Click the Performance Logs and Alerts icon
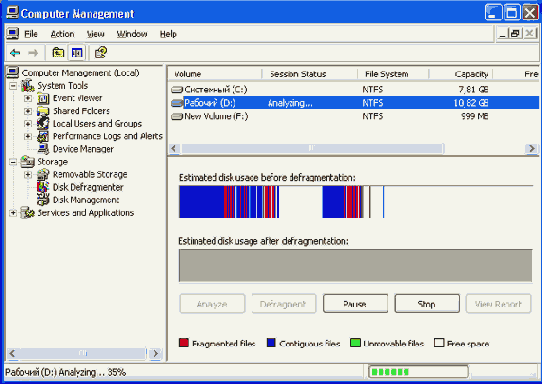542x384 pixels. pos(43,136)
